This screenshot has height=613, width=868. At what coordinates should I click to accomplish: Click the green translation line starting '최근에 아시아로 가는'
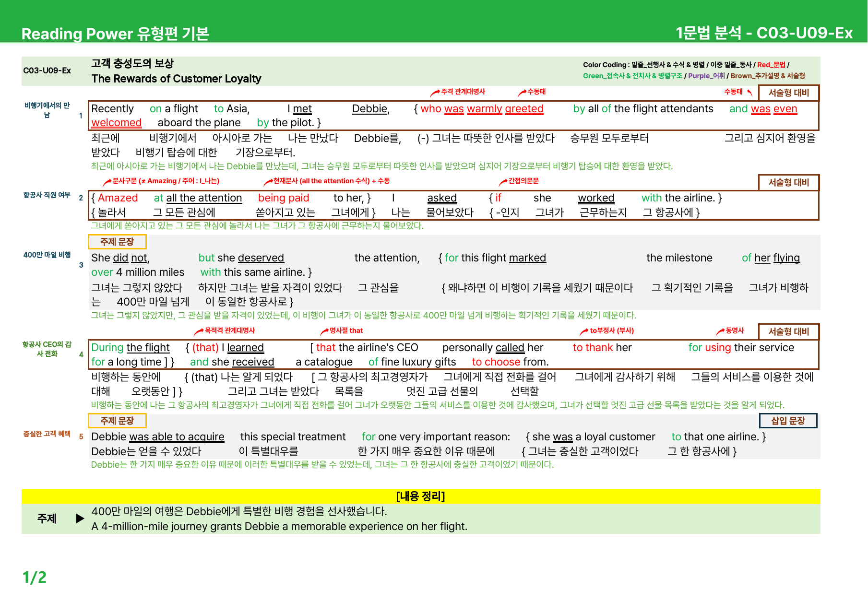tap(382, 166)
